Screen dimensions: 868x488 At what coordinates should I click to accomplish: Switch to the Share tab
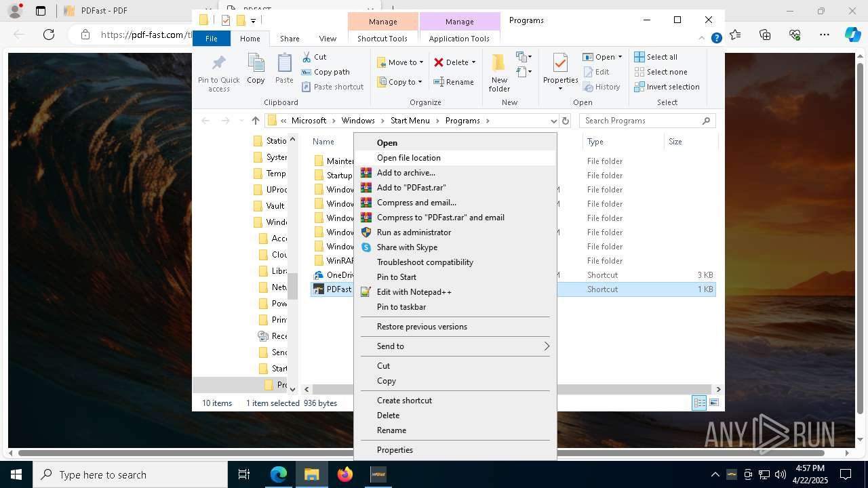[x=290, y=39]
